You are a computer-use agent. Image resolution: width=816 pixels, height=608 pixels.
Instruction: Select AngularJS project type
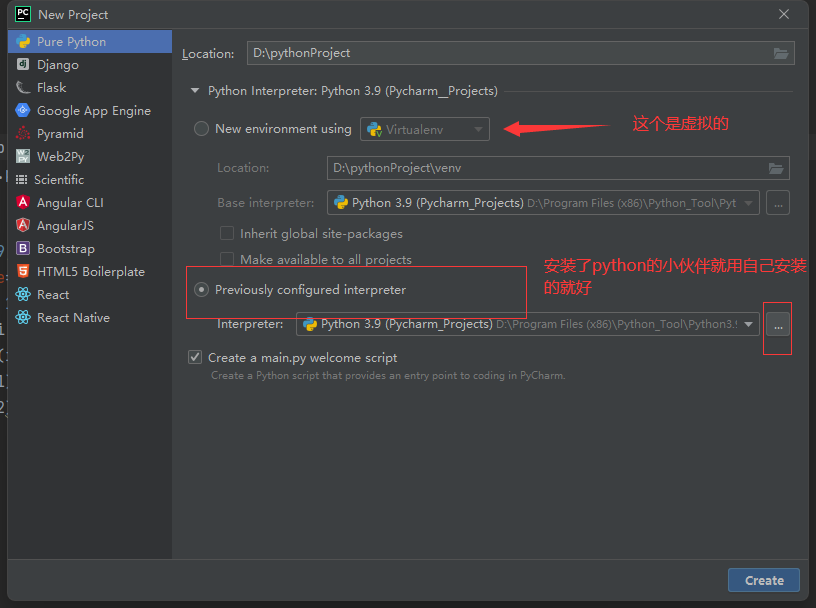coord(90,225)
